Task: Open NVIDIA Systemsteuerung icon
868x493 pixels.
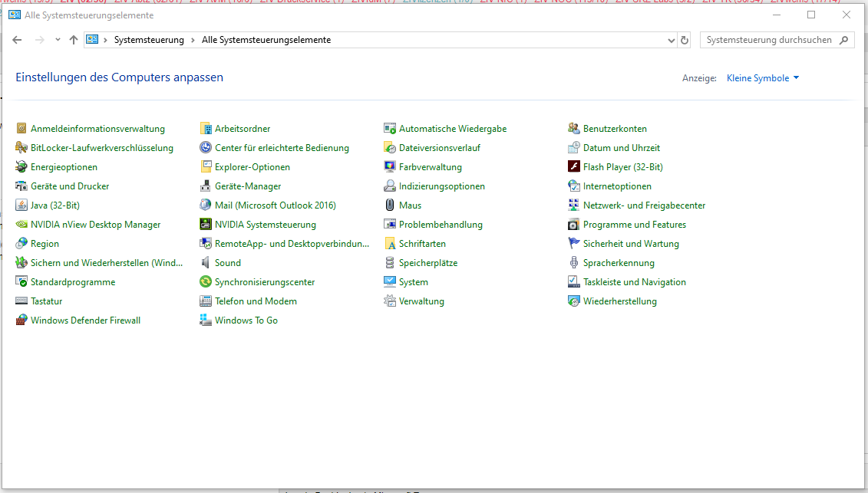Action: [206, 225]
